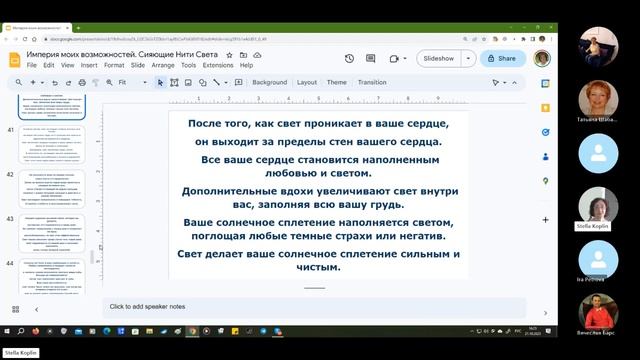640x360 pixels.
Task: Start the presentation with Slideshow button
Action: click(439, 58)
